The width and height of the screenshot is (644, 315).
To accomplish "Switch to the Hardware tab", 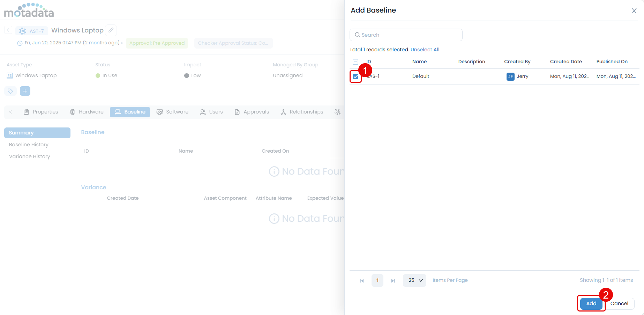I will [87, 112].
